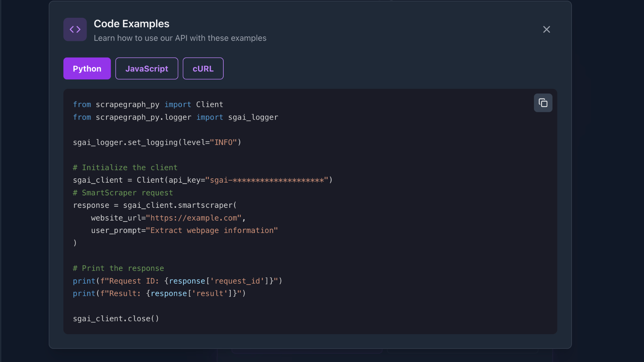Open the JavaScript code example tab
This screenshot has height=362, width=644.
147,69
